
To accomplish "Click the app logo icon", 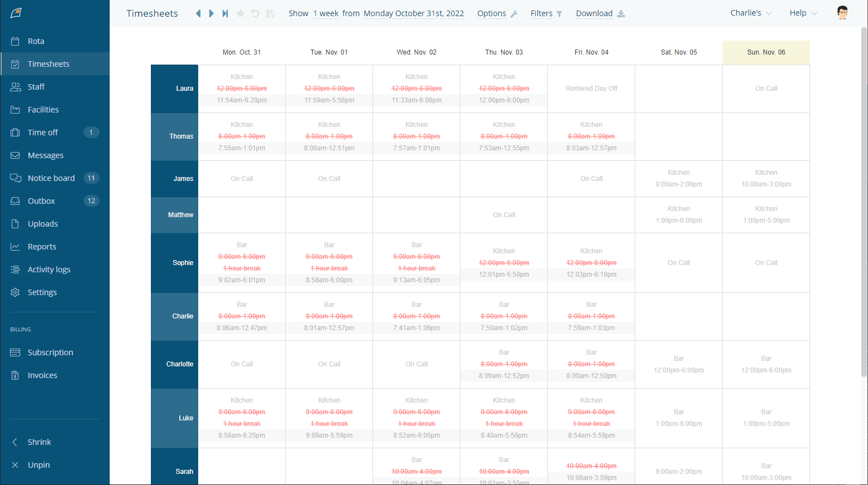I will click(16, 13).
